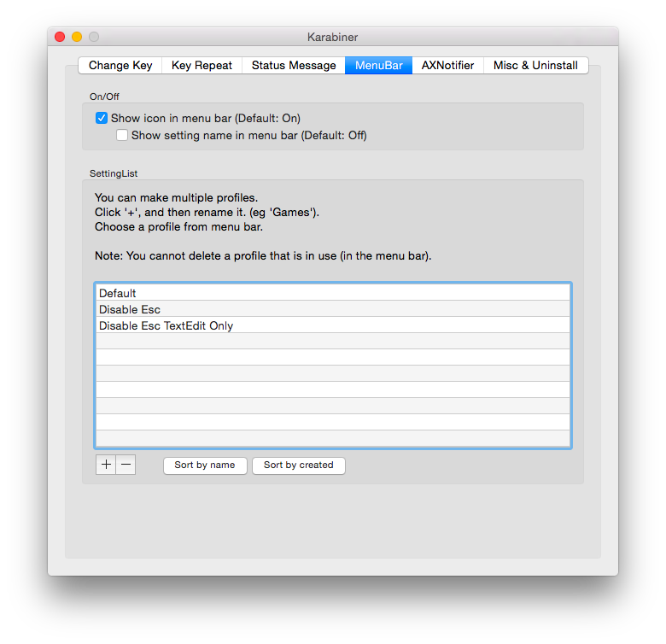
Task: Click the Sort by created button
Action: click(x=299, y=465)
